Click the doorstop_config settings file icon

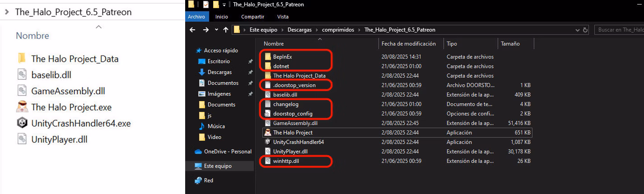(268, 114)
